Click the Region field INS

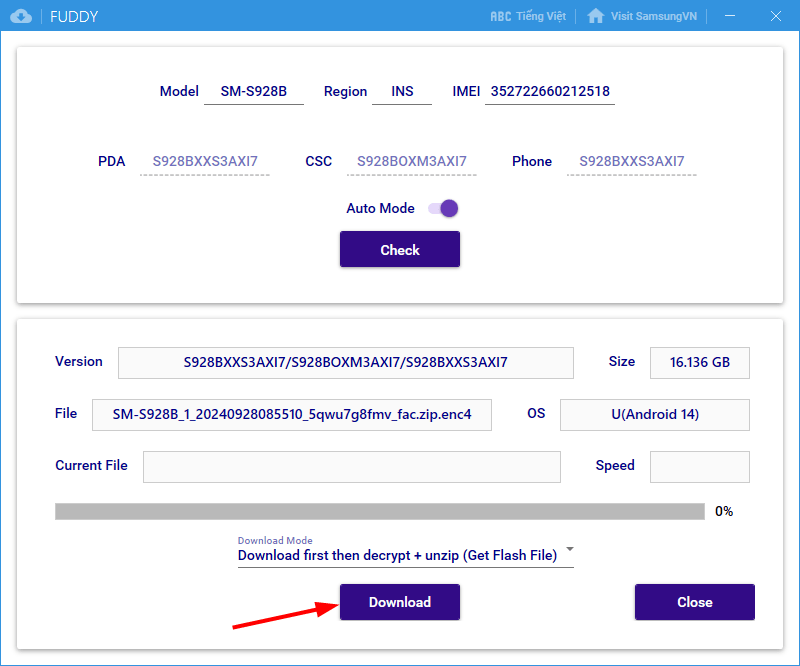pyautogui.click(x=402, y=91)
